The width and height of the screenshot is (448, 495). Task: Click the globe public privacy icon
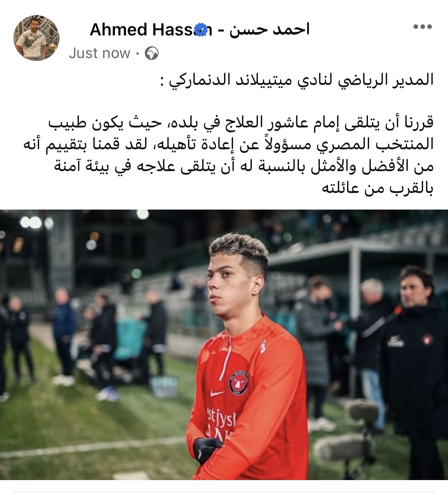pyautogui.click(x=152, y=53)
